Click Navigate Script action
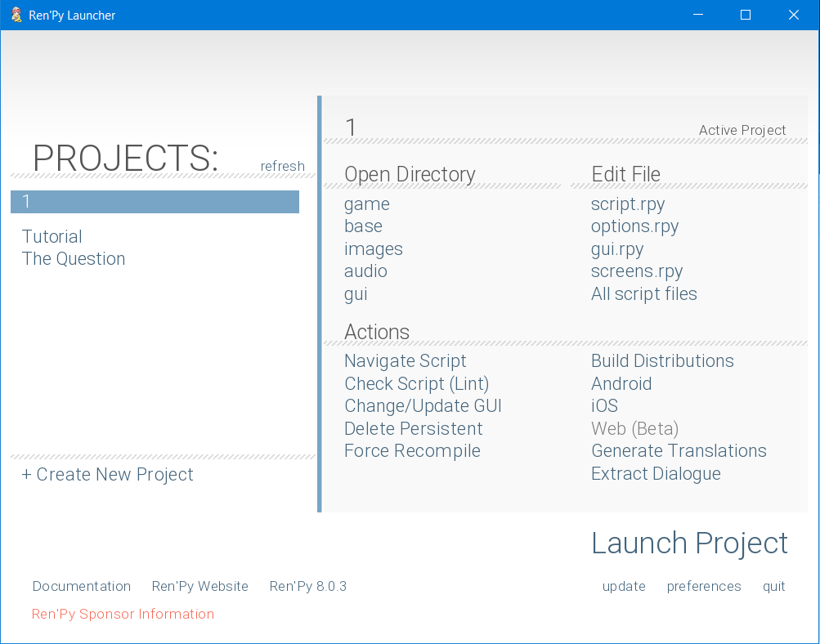The image size is (820, 644). [x=405, y=361]
